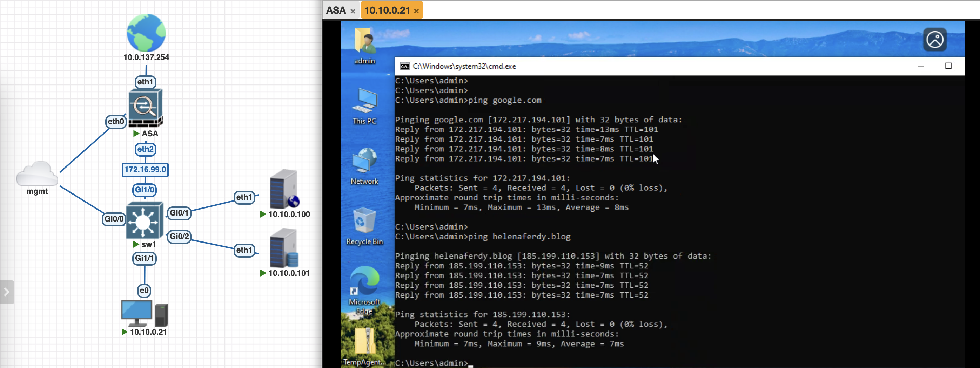Click the round console overlay icon top-right
The height and width of the screenshot is (368, 980).
934,40
